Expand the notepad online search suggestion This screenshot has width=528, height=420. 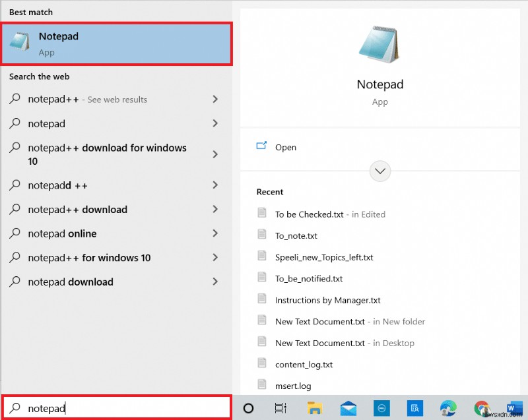coord(215,233)
